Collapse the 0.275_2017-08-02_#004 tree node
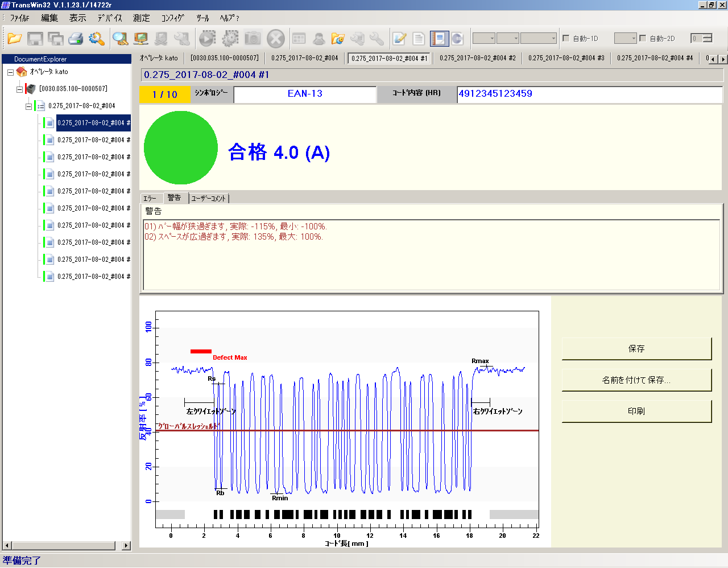 point(28,106)
